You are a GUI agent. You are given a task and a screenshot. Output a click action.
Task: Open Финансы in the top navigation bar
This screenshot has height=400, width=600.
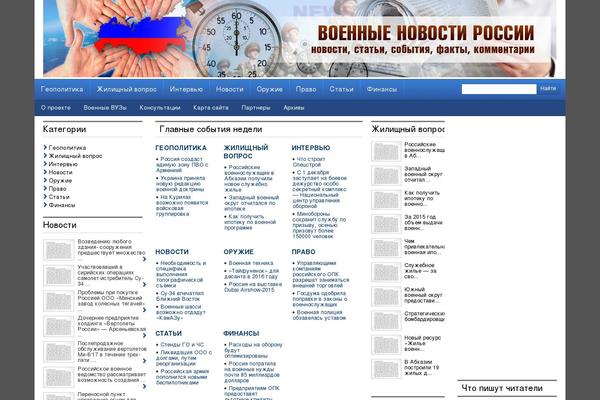coord(382,89)
